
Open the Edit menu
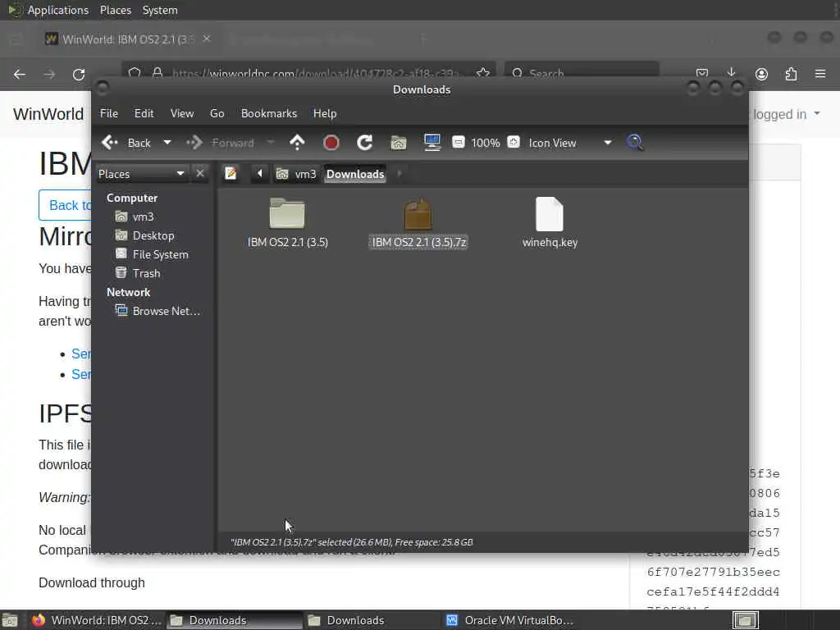[144, 113]
